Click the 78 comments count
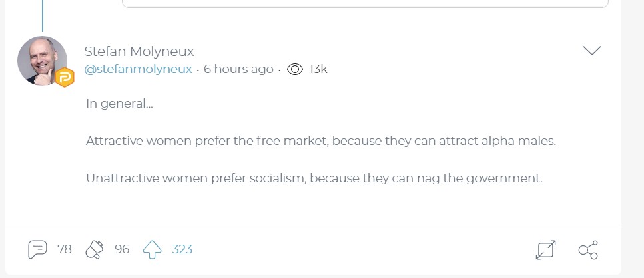Screen dimensions: 644x278 (65, 249)
